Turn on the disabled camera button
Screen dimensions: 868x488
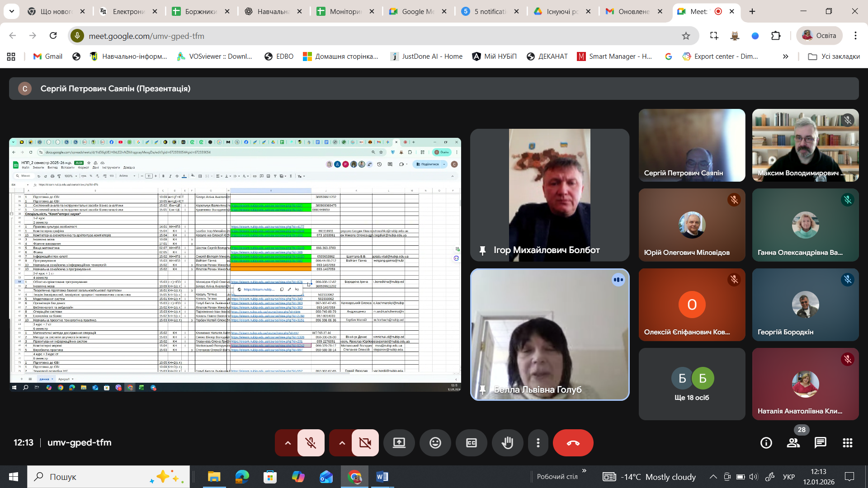(365, 443)
